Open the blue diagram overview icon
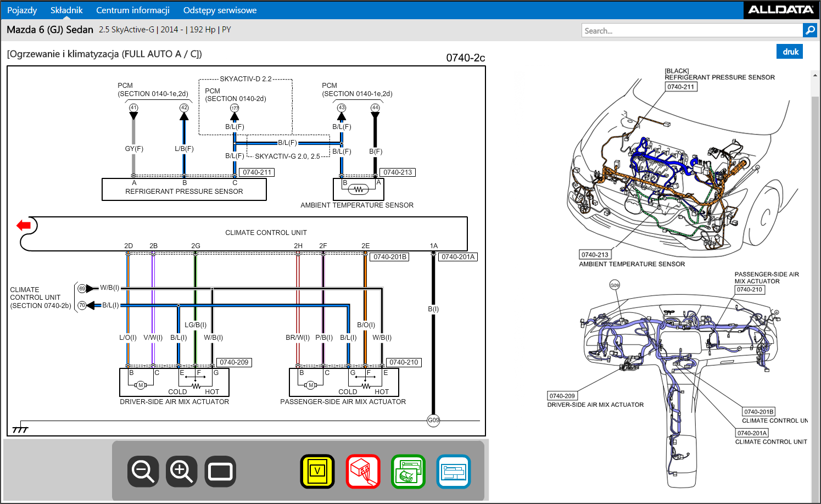Viewport: 821px width, 504px height. pos(454,471)
